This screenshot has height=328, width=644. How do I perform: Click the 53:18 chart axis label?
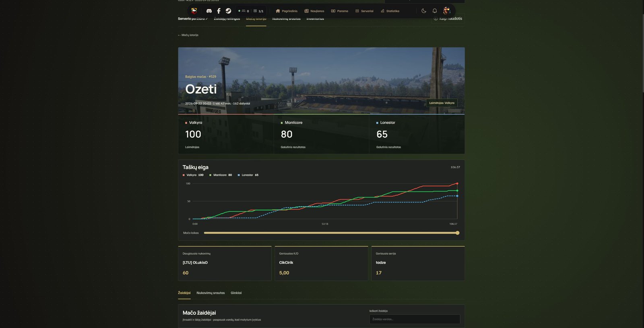(325, 224)
